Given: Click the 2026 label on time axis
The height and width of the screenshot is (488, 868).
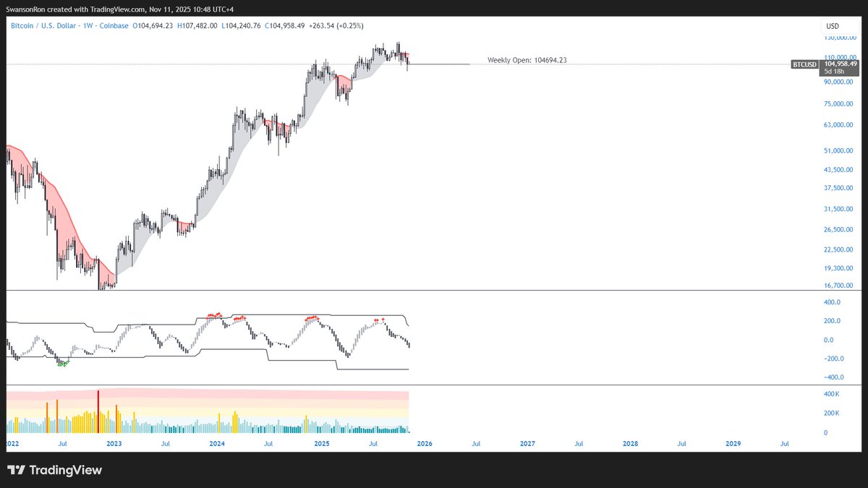Looking at the screenshot, I should pos(424,443).
